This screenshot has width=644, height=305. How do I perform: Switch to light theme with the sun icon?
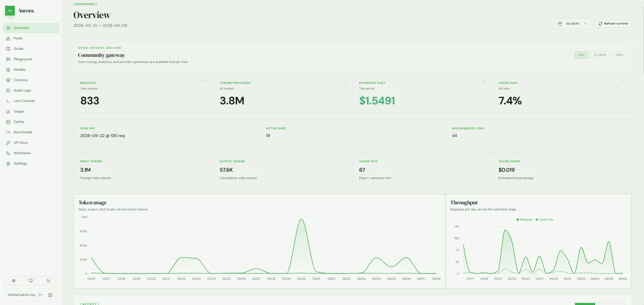(x=13, y=281)
